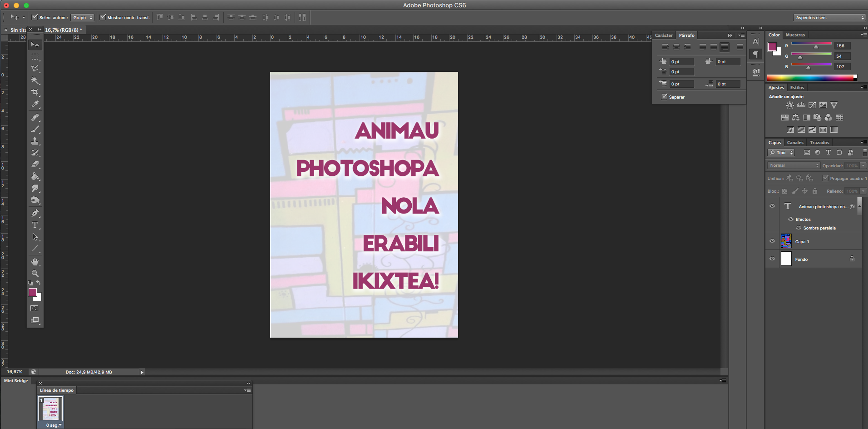Switch to the Carácter tab
This screenshot has height=429, width=868.
(664, 35)
